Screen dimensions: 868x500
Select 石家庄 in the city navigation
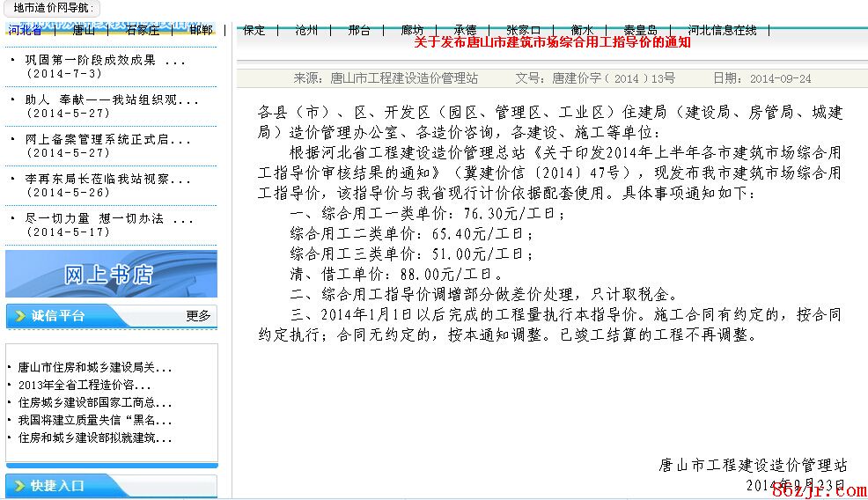tap(143, 30)
